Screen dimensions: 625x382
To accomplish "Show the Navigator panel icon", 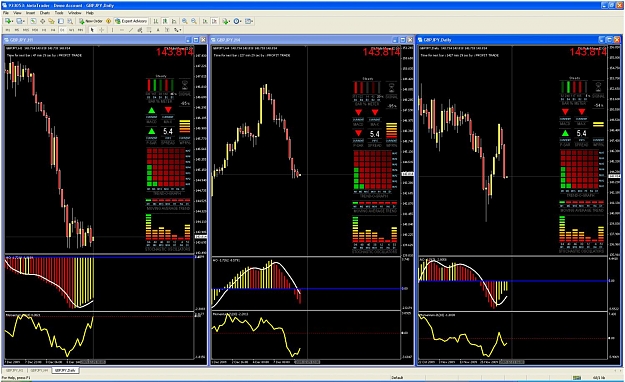I will point(51,21).
